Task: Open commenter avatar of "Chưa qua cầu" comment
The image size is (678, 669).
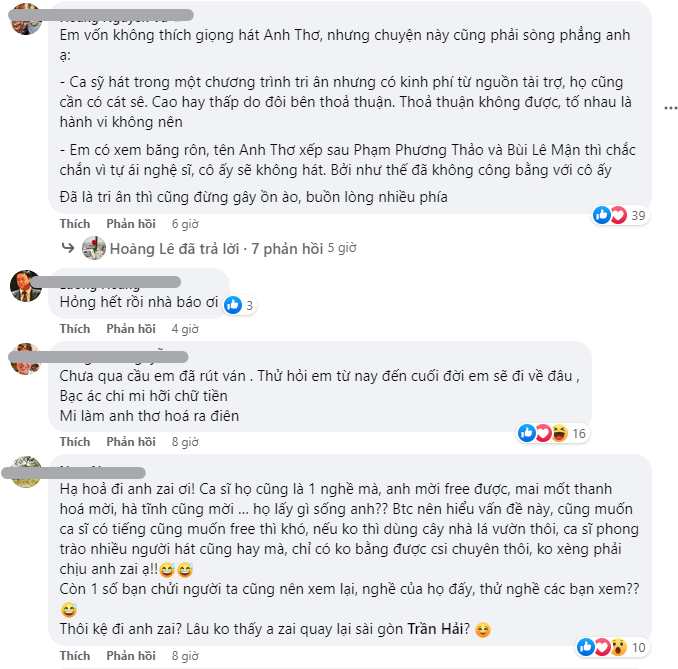Action: (x=25, y=358)
